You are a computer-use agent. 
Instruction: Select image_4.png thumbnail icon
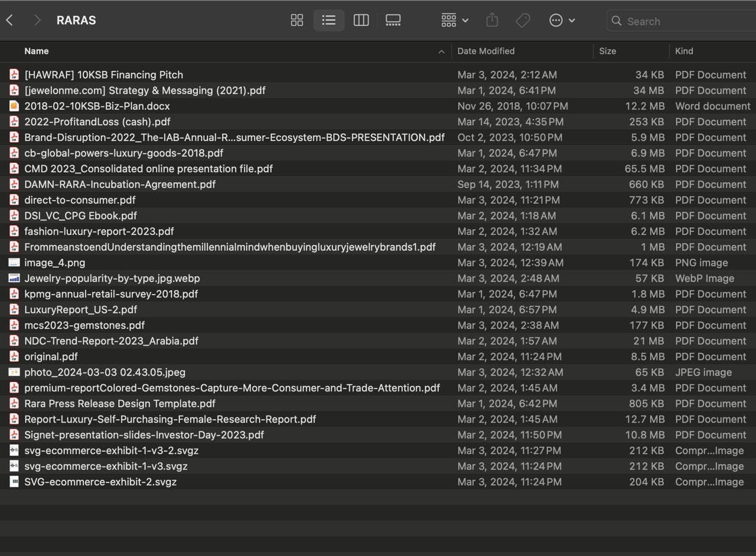pos(14,263)
